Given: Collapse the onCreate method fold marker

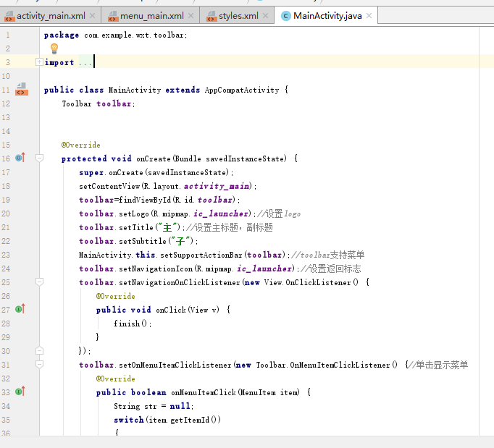Looking at the screenshot, I should tap(39, 158).
